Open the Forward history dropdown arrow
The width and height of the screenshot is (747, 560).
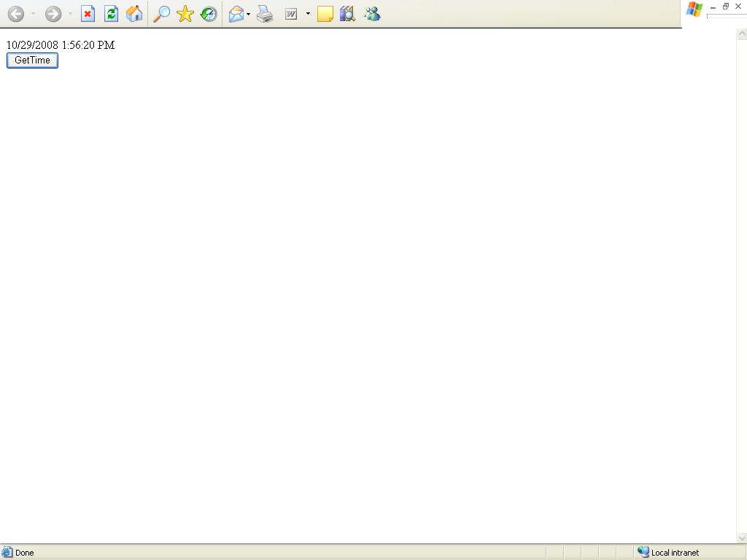(x=70, y=14)
